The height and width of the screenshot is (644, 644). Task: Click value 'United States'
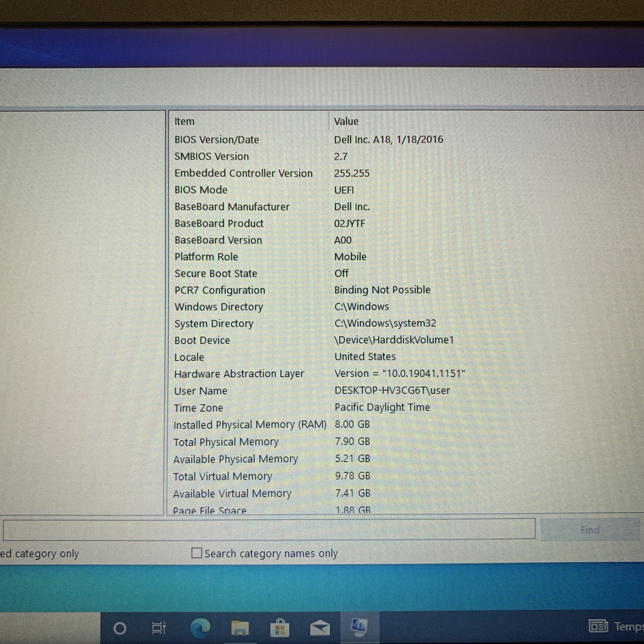coord(365,357)
